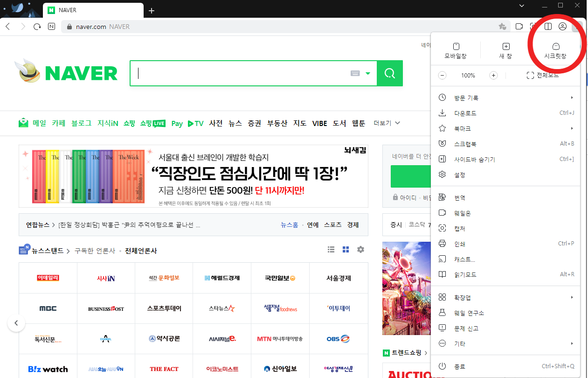Expand the search autocomplete dropdown arrow
588x378 pixels.
click(368, 73)
